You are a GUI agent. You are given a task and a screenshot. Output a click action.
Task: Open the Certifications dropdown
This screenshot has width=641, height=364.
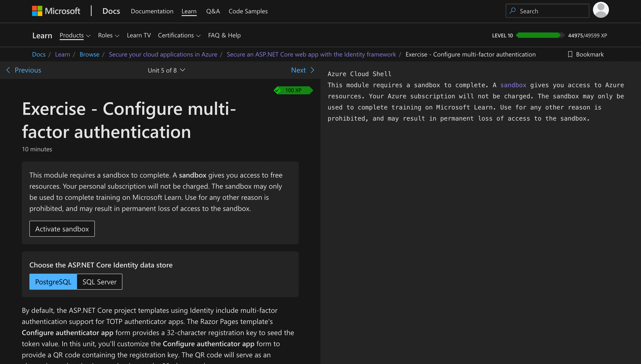coord(179,35)
